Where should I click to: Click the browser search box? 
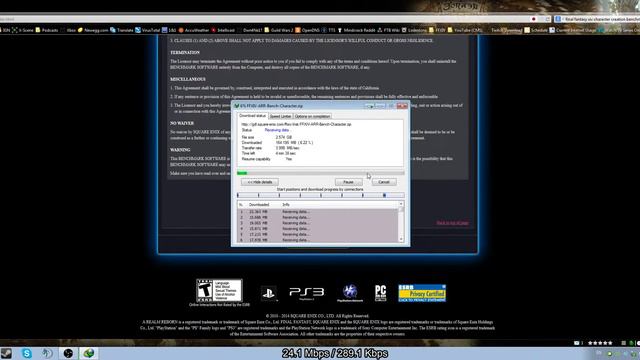[598, 19]
